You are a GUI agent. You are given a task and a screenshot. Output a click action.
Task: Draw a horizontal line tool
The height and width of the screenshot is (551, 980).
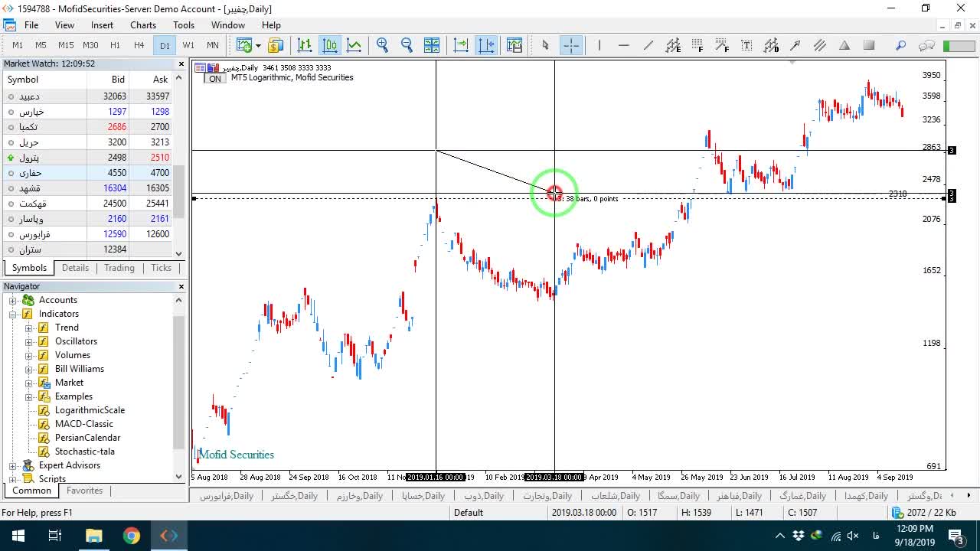tap(623, 45)
